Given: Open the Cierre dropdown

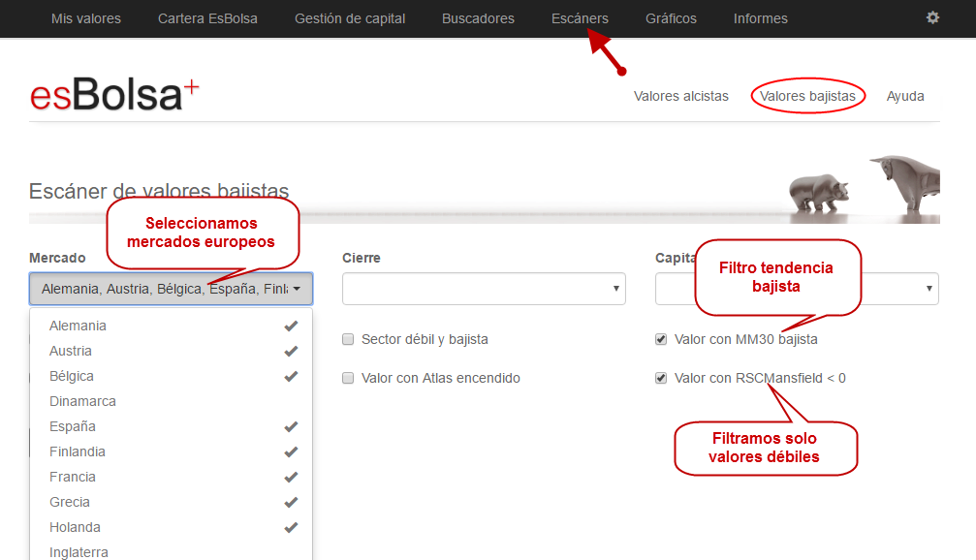Looking at the screenshot, I should pos(483,289).
